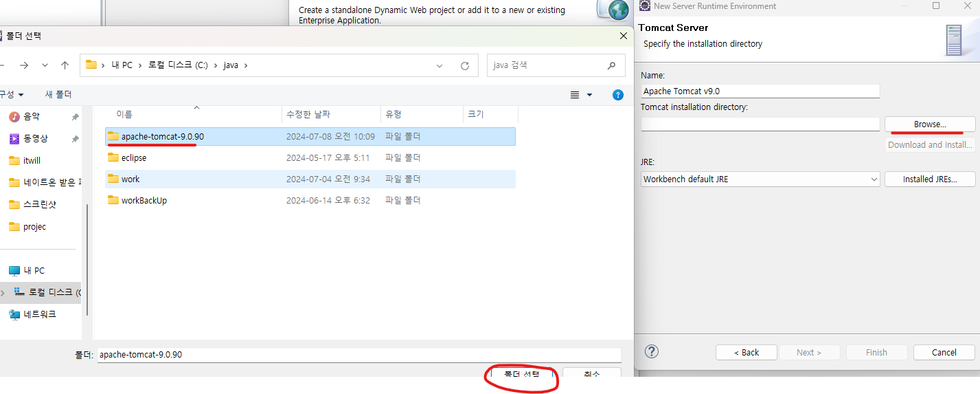Click date '2024-06-14 오후 6:32'

pyautogui.click(x=328, y=200)
